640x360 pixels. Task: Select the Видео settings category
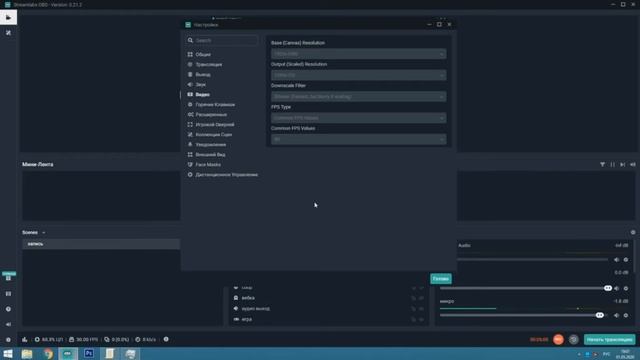[202, 95]
